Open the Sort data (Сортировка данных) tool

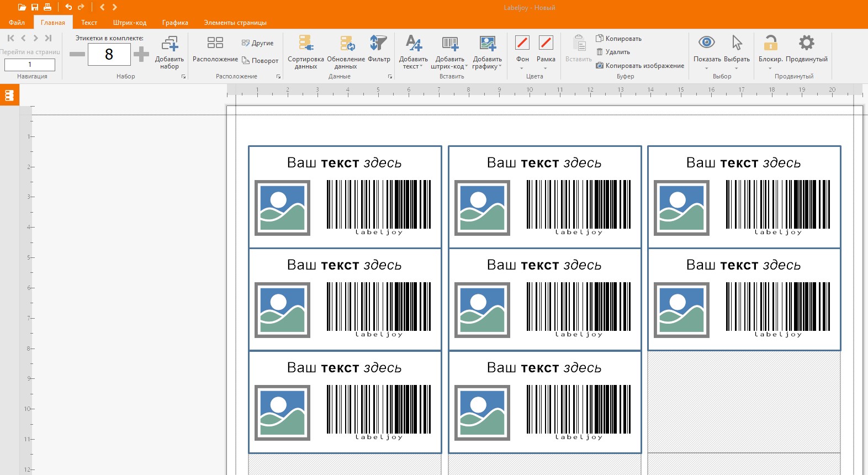(306, 44)
